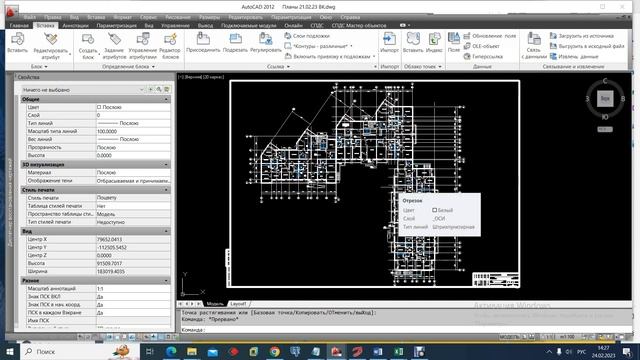Click the Индекс point cloud icon
640x360 pixels.
[434, 39]
